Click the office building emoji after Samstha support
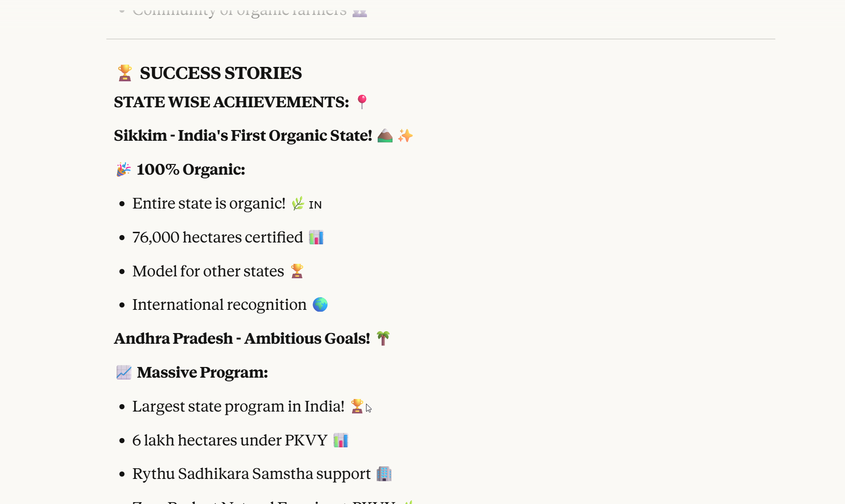845x504 pixels. pyautogui.click(x=384, y=474)
